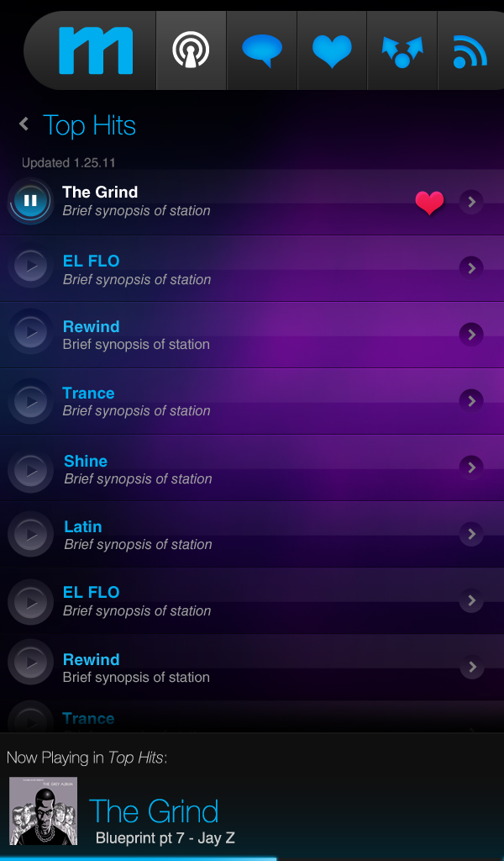
Task: Go back using arrow beside Top Hits
Action: point(24,124)
